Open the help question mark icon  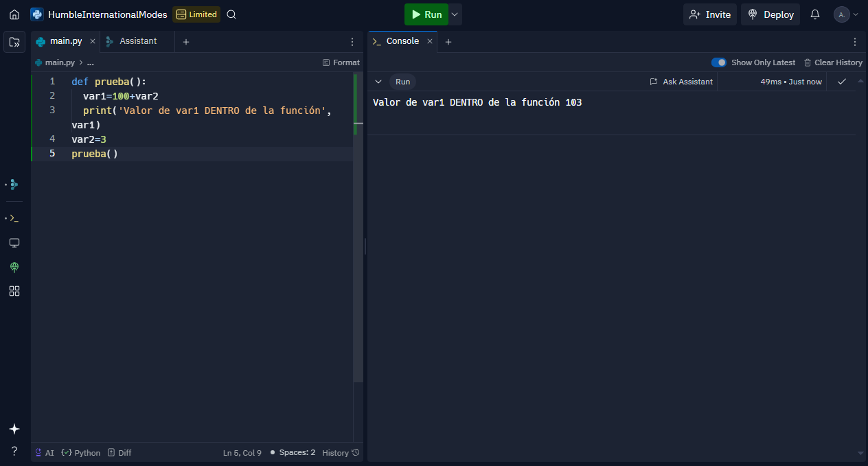point(14,451)
